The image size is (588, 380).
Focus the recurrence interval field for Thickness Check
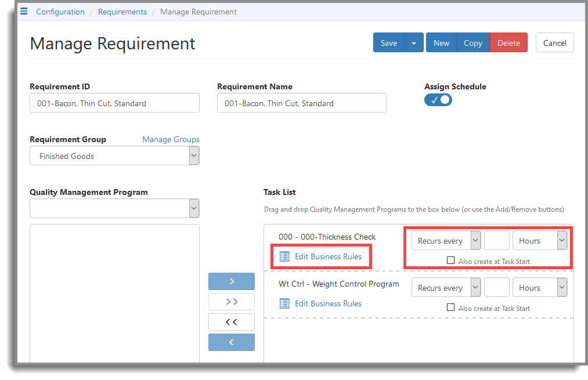(x=496, y=240)
